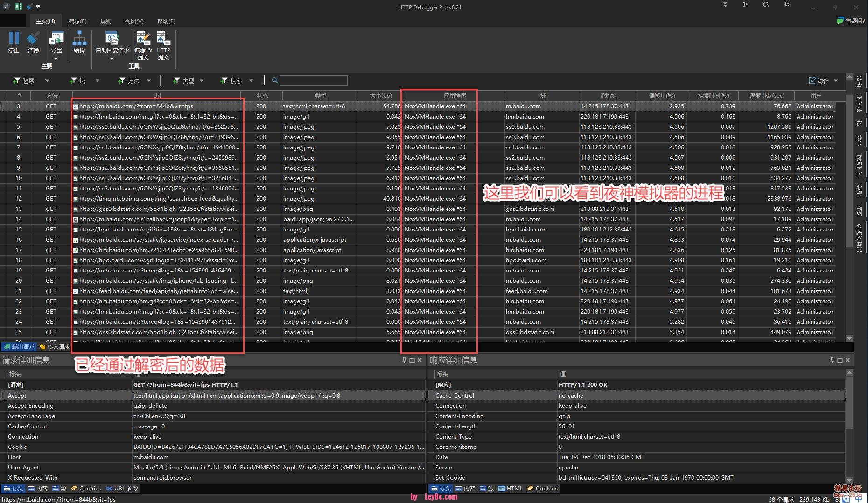Select the request panel Cookies tab
The width and height of the screenshot is (868, 503).
86,489
